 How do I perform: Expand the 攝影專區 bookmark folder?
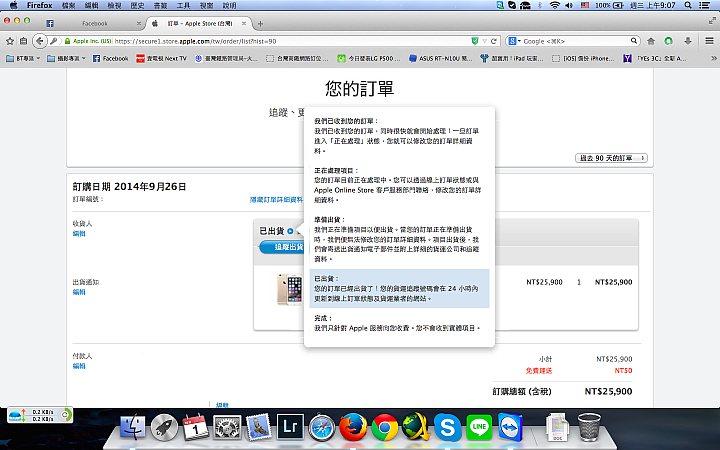[x=67, y=58]
